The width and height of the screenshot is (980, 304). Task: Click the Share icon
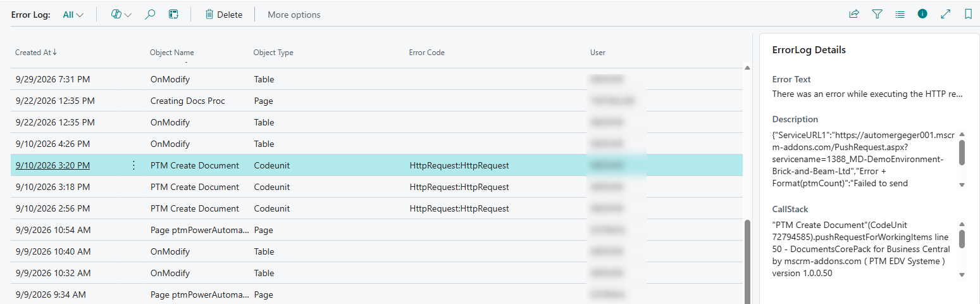coord(854,14)
